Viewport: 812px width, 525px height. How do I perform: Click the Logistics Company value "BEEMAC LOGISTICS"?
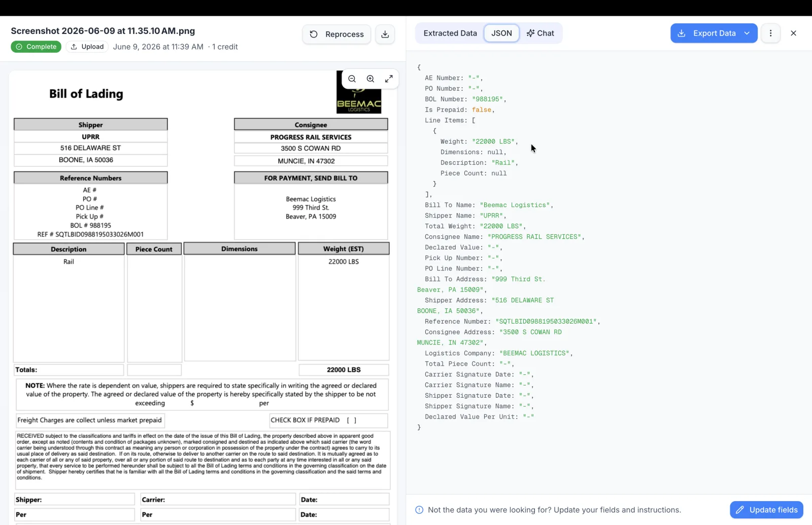pos(534,353)
